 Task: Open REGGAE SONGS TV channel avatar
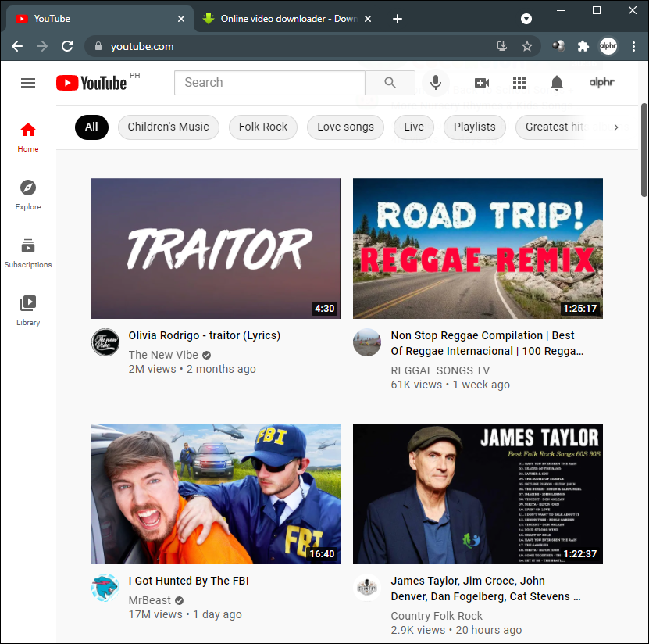pyautogui.click(x=367, y=342)
